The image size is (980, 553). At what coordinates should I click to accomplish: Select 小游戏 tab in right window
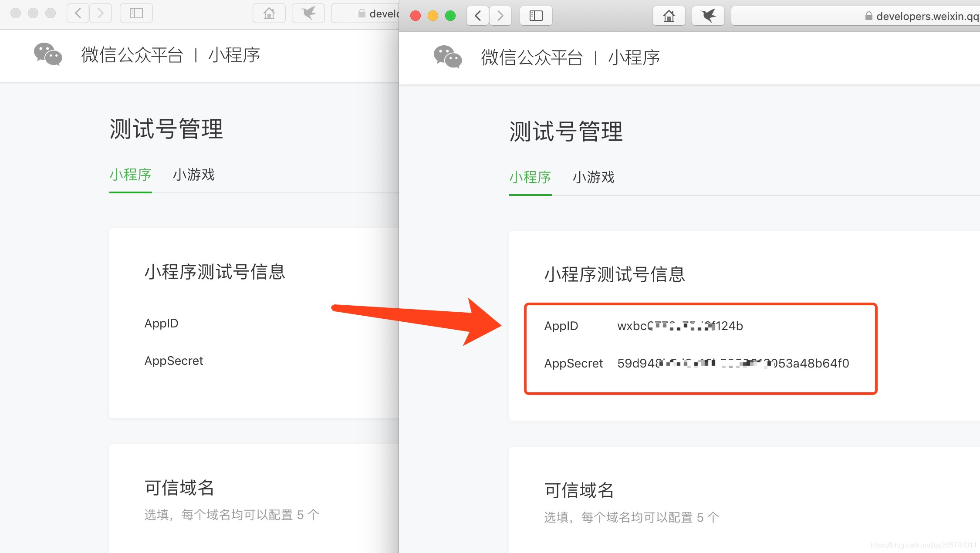pyautogui.click(x=593, y=177)
